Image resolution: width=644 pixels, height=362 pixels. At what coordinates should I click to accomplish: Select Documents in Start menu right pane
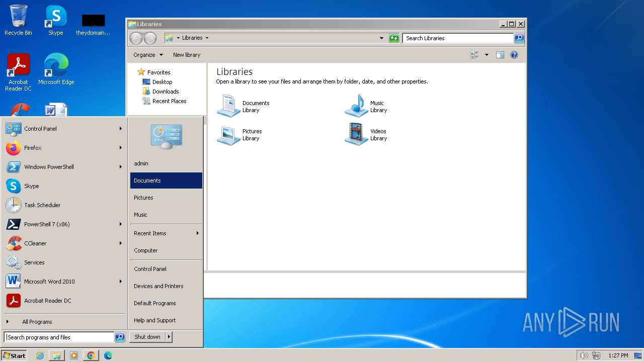tap(166, 180)
